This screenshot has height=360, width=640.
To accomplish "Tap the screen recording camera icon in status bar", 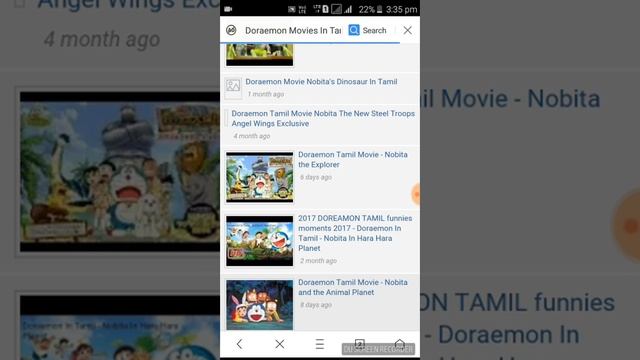I will (228, 9).
